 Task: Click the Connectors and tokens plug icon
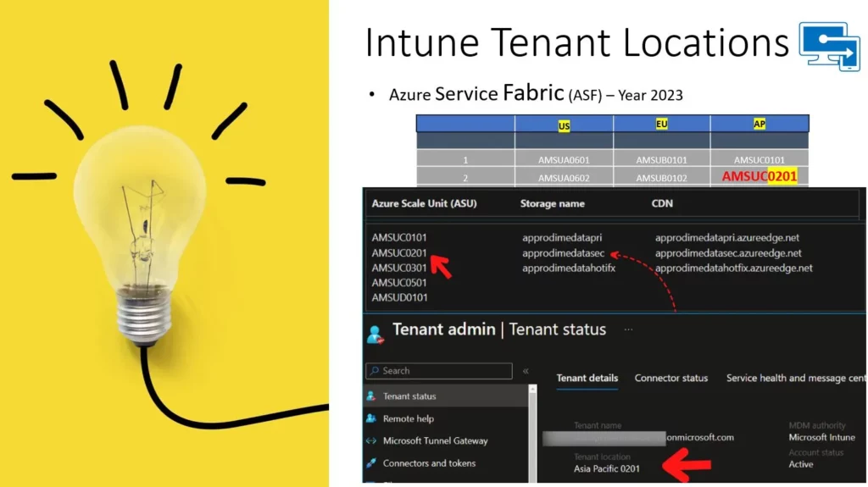(371, 463)
